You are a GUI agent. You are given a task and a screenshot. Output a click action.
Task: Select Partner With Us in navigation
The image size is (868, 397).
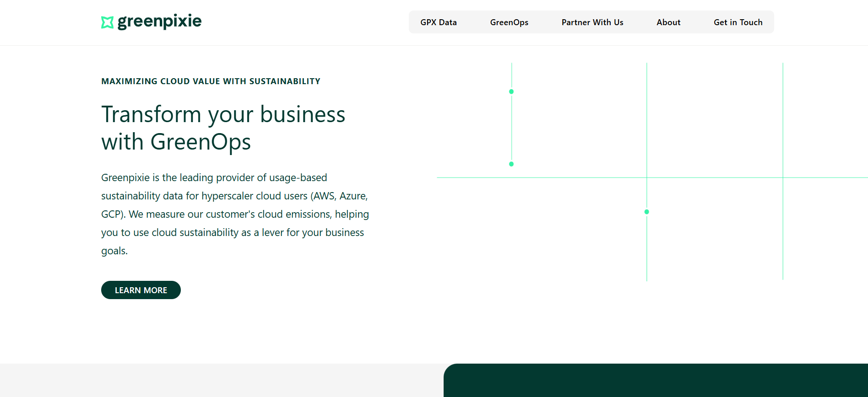click(x=592, y=22)
